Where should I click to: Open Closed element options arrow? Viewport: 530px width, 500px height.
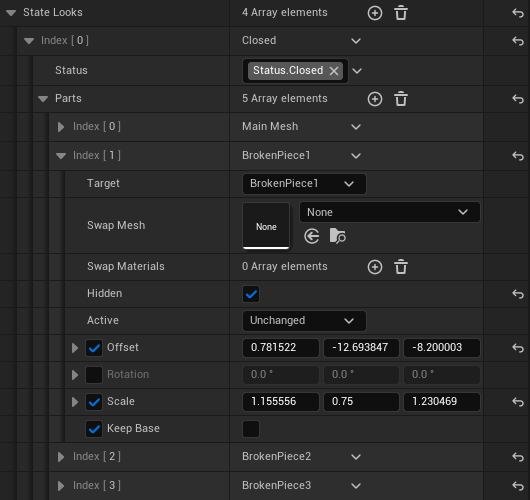(356, 41)
